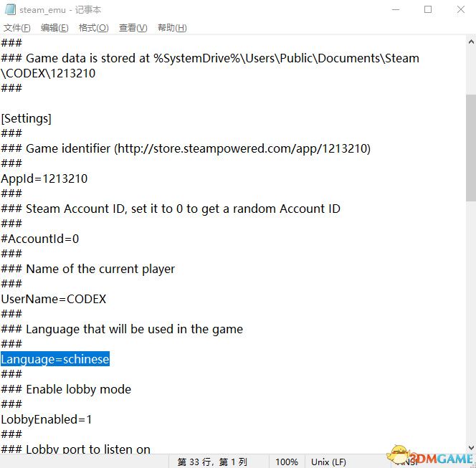Image resolution: width=476 pixels, height=468 pixels.
Task: Click the LobbyEnabled=1 line
Action: pyautogui.click(x=46, y=419)
